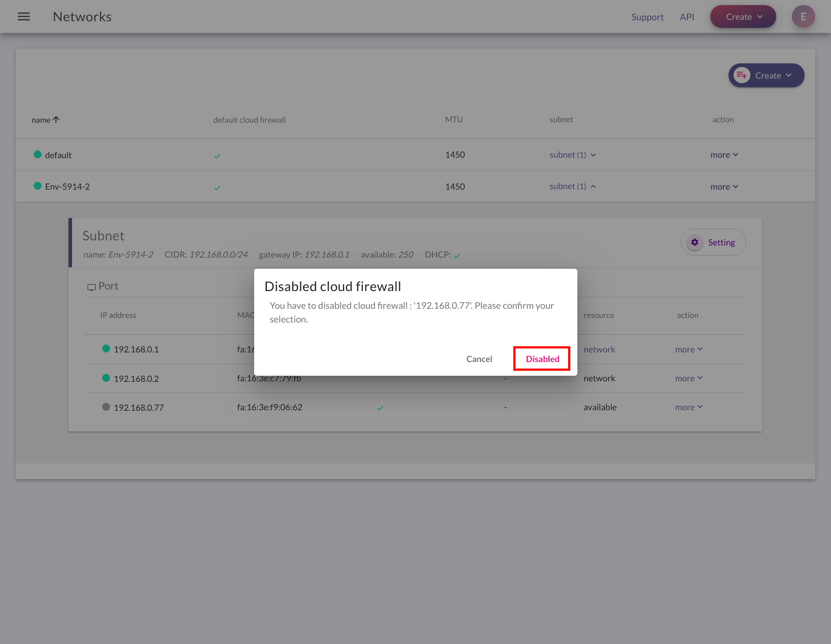Toggle firewall checkmark for Env-5914-2
This screenshot has height=644, width=831.
pos(217,188)
